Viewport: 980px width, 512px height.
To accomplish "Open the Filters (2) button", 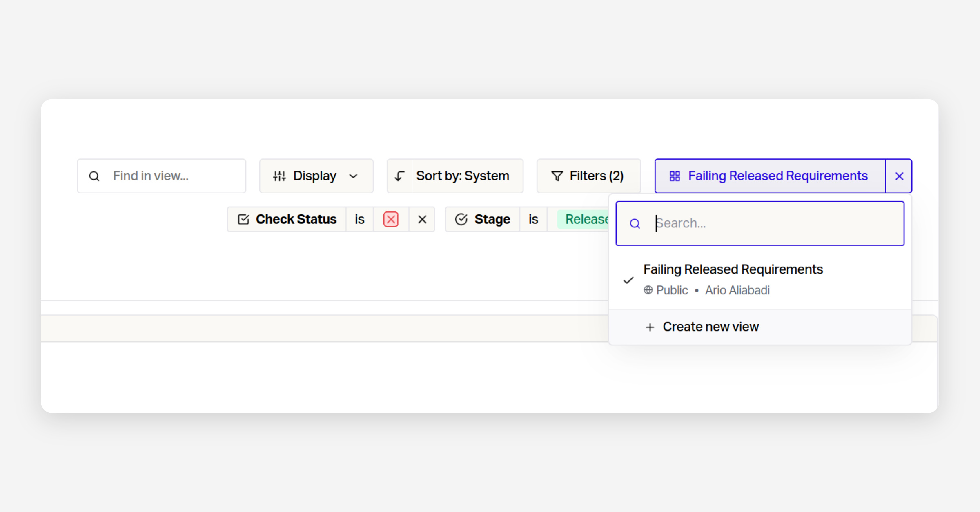I will pos(588,176).
